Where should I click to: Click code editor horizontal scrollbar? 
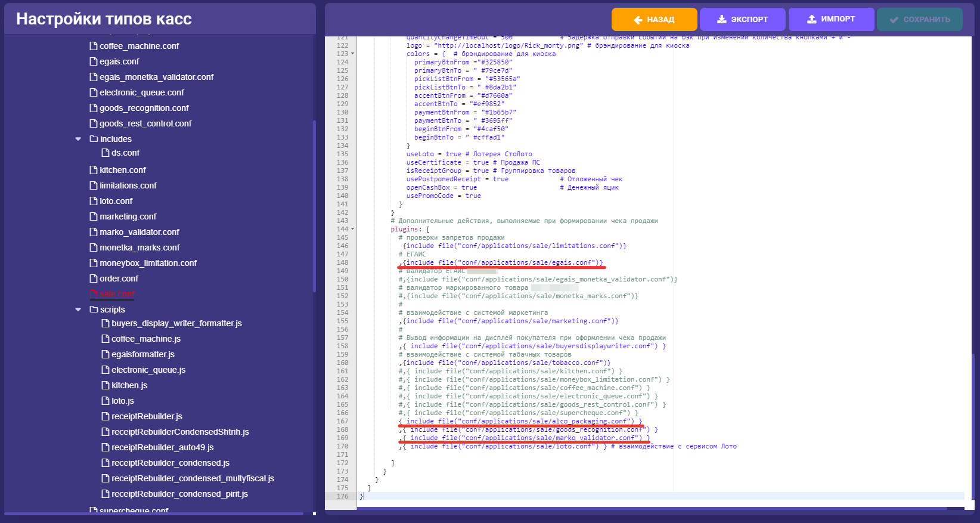tap(652, 509)
